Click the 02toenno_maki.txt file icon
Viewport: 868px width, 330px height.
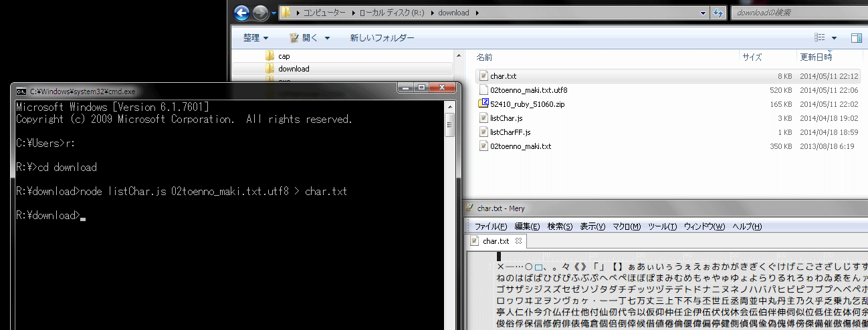[x=483, y=146]
